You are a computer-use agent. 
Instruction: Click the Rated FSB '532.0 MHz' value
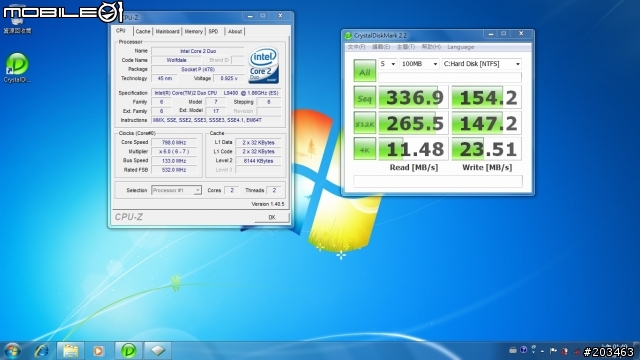pos(174,170)
